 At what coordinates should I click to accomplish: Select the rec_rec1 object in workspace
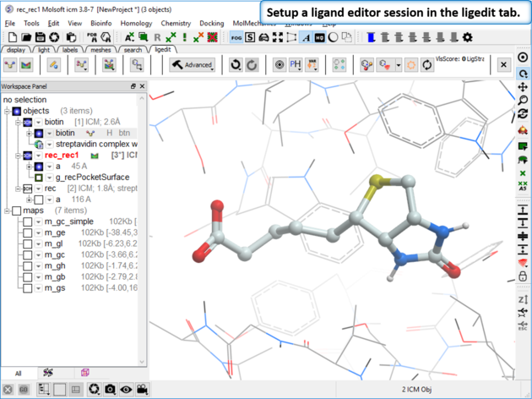[x=62, y=156]
